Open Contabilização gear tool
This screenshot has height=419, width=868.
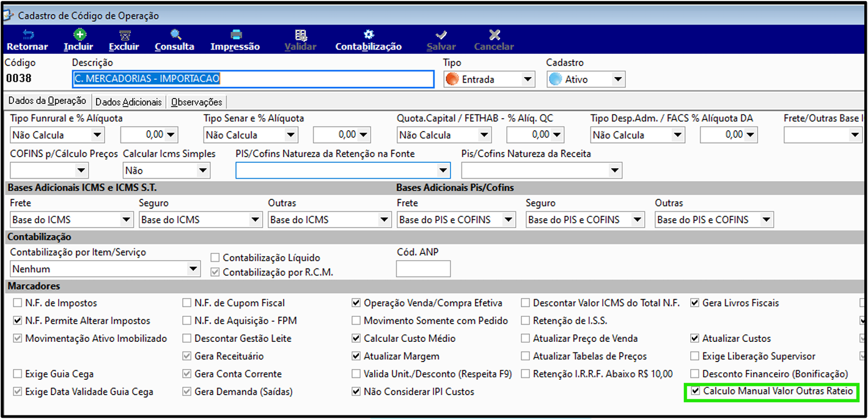(369, 35)
